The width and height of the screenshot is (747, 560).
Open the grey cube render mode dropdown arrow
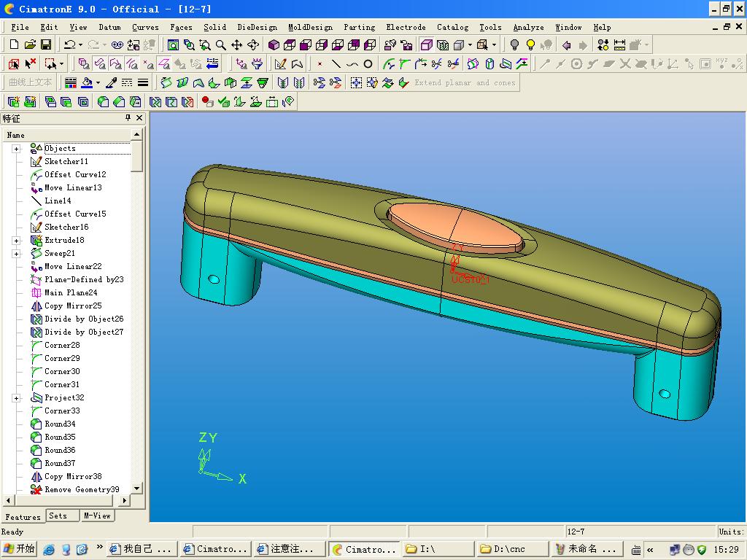470,45
